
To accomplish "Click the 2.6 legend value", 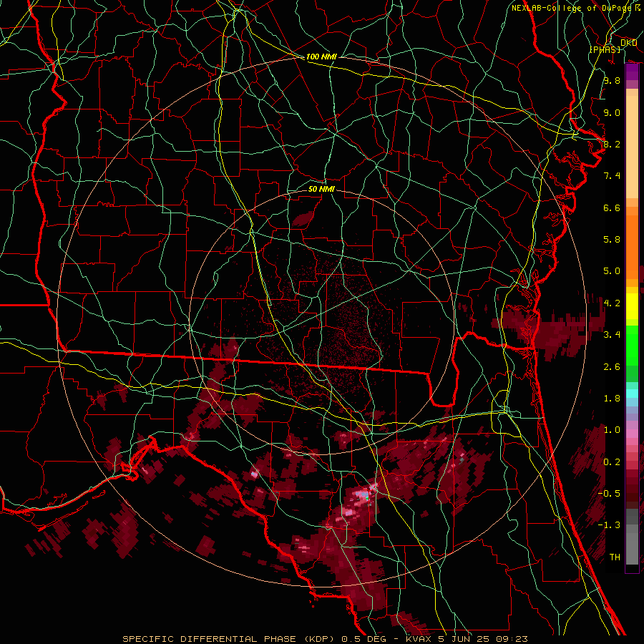I will (x=612, y=367).
